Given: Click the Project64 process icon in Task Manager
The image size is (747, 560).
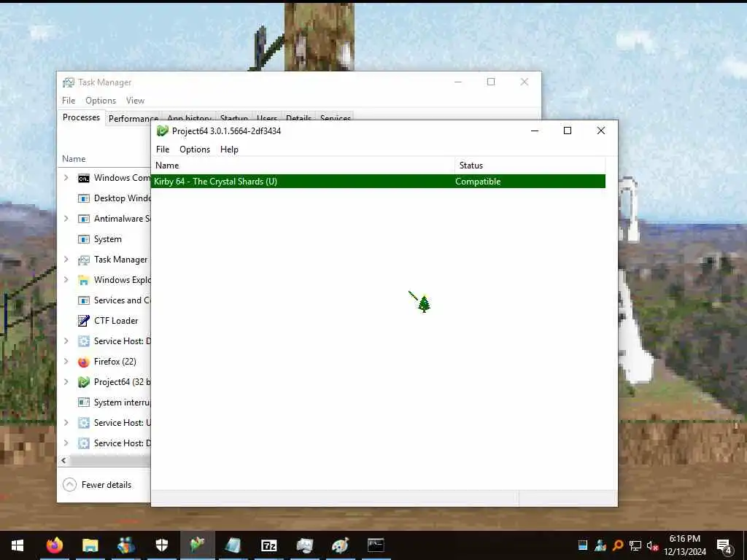Looking at the screenshot, I should [84, 382].
